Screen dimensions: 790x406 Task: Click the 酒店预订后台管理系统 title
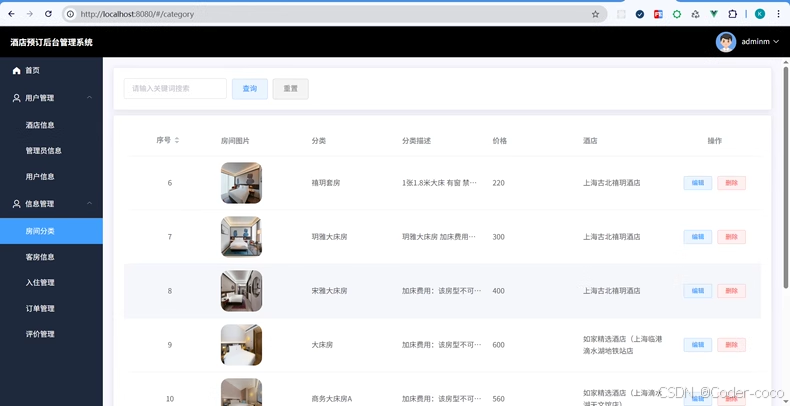click(x=51, y=42)
